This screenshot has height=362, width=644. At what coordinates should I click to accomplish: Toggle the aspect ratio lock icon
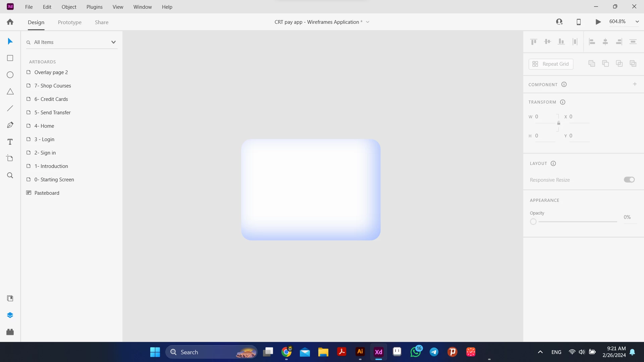pyautogui.click(x=558, y=123)
